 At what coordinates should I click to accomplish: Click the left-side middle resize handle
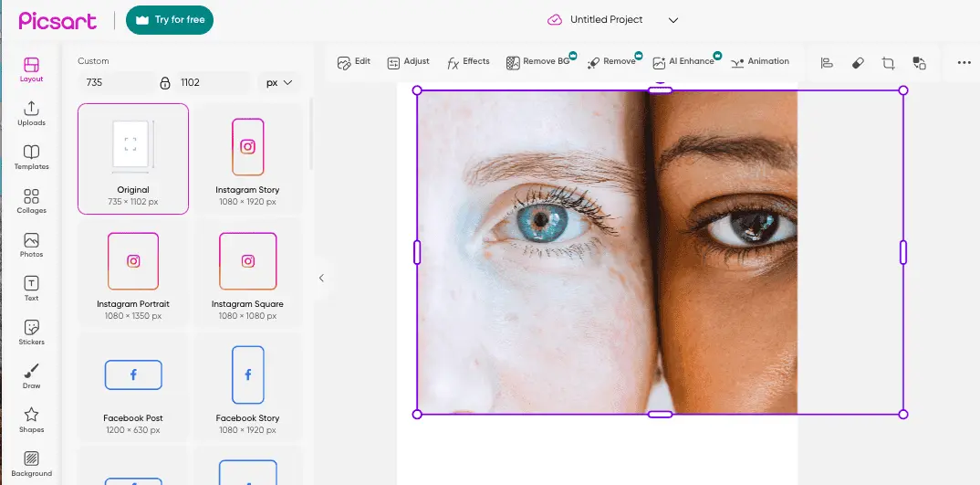click(418, 252)
